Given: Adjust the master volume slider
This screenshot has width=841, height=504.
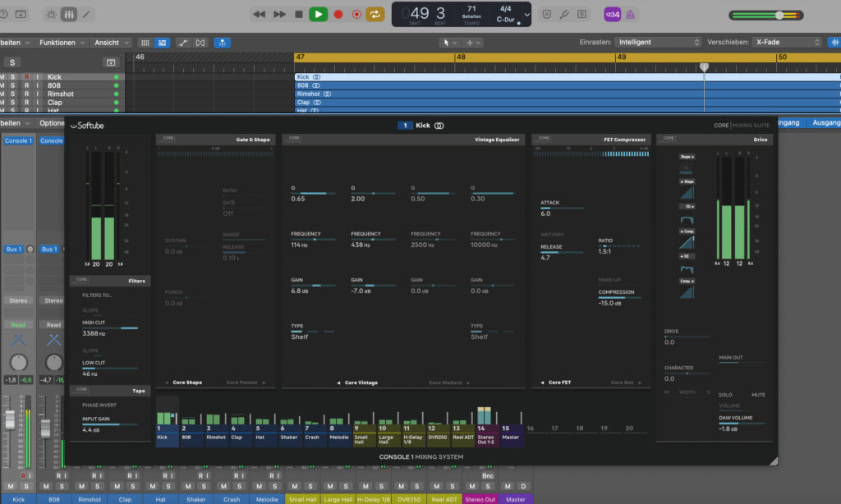Looking at the screenshot, I should [766, 16].
